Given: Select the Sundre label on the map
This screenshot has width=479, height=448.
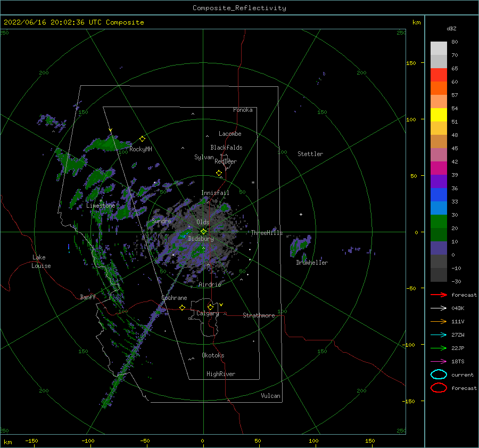Looking at the screenshot, I should (161, 221).
